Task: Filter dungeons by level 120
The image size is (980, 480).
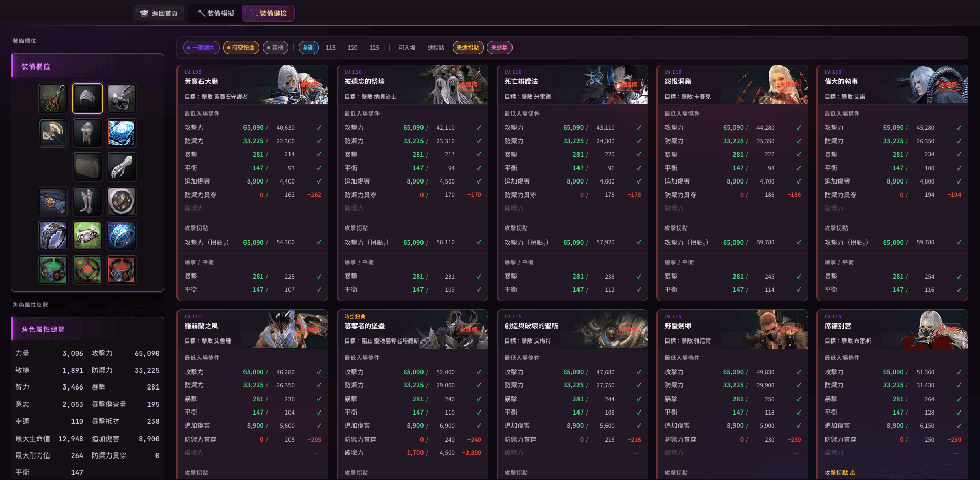Action: coord(353,48)
